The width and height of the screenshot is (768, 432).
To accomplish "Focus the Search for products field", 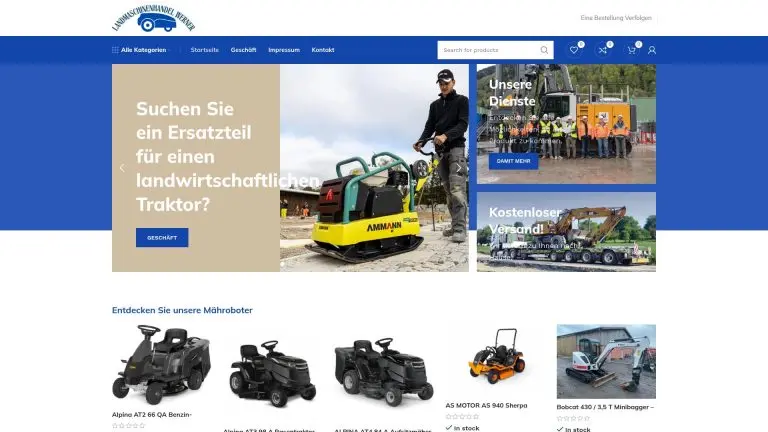I will (488, 50).
